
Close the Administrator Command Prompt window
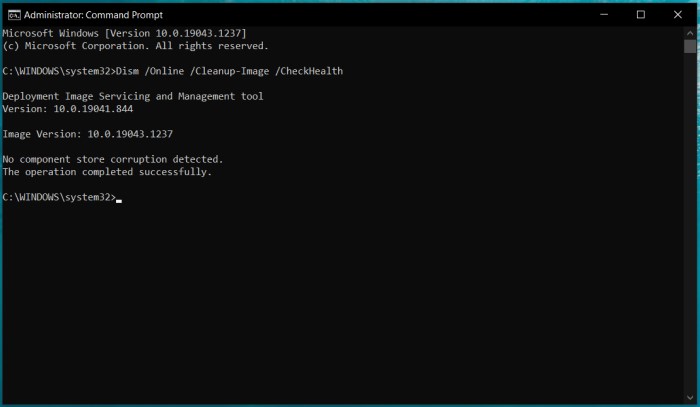coord(678,15)
